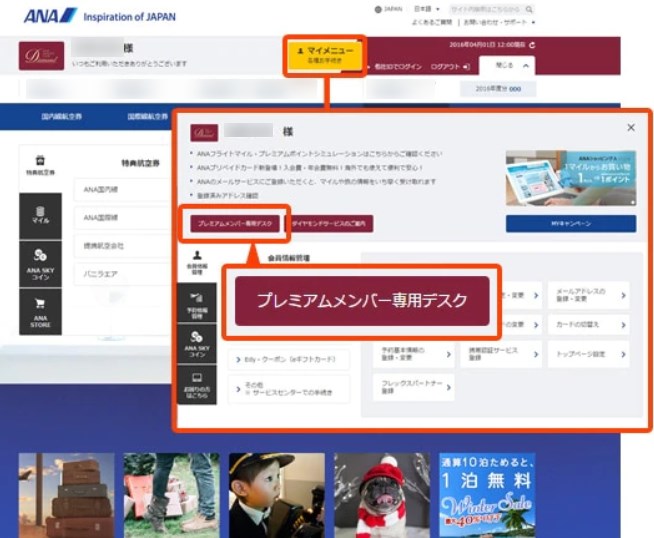654x538 pixels.
Task: Select the ANA STORE cart icon
Action: pyautogui.click(x=40, y=312)
